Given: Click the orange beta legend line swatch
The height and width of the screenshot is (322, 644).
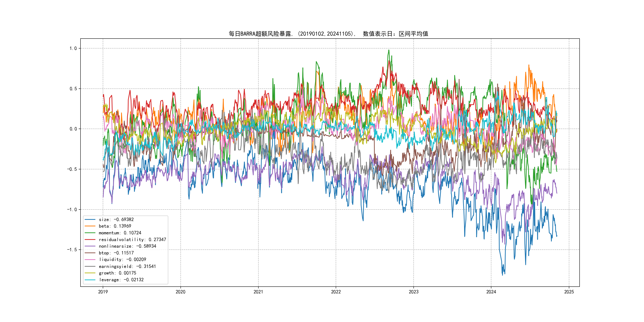Looking at the screenshot, I should coord(90,226).
